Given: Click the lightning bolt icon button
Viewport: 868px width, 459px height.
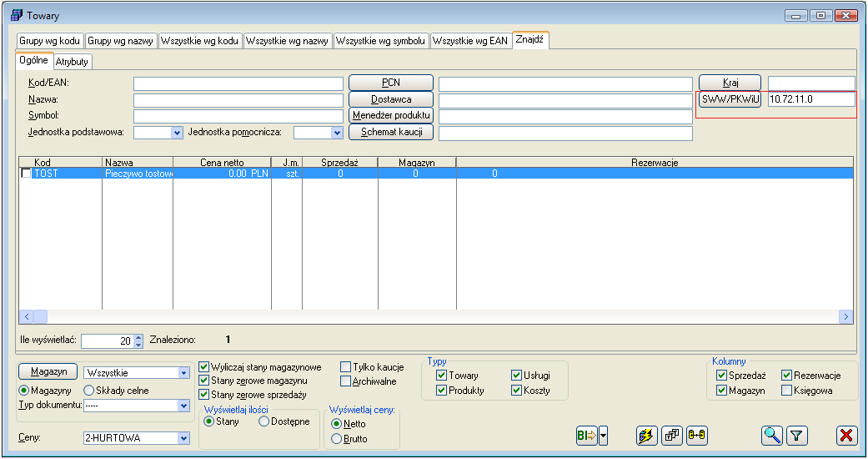Looking at the screenshot, I should [646, 436].
